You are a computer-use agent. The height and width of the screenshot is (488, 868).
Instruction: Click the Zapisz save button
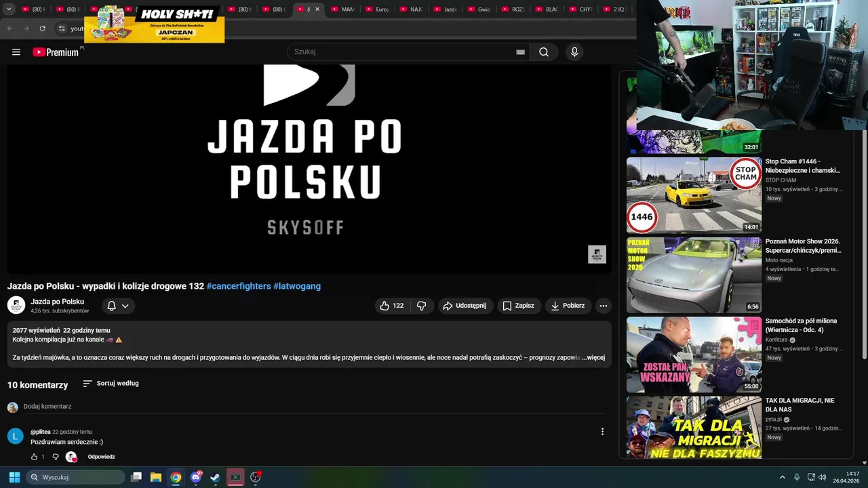click(518, 306)
